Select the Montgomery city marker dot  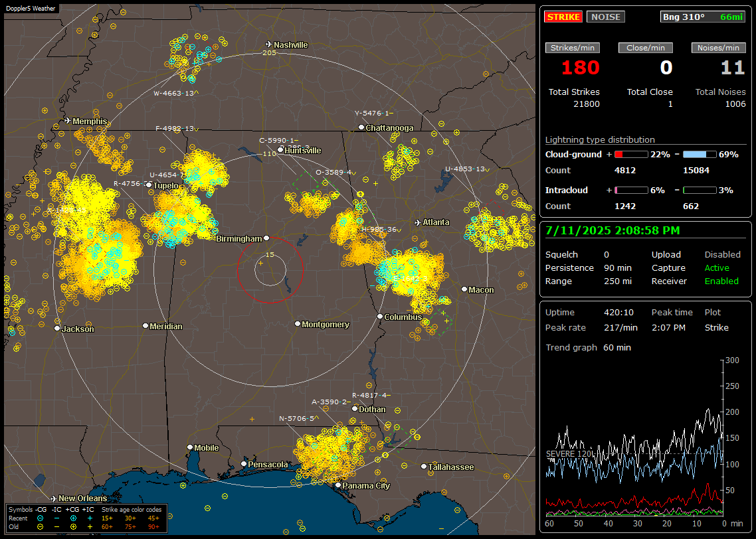coord(298,324)
